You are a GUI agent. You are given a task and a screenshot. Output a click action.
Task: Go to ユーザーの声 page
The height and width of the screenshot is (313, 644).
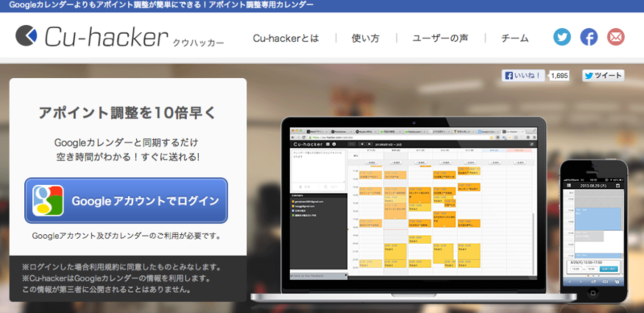click(x=440, y=38)
